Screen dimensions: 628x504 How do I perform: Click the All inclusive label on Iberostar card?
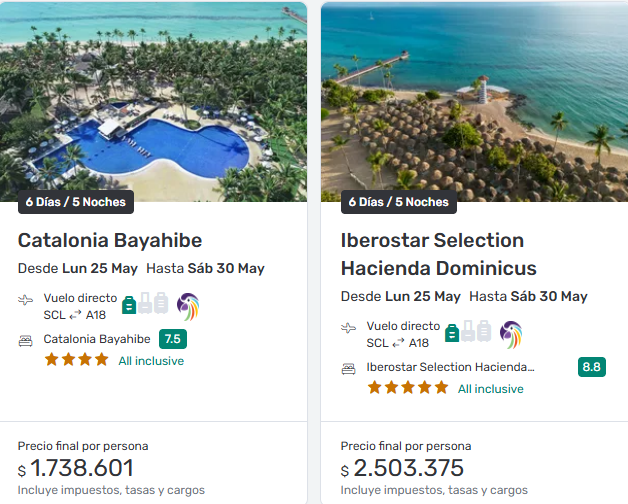tap(490, 389)
